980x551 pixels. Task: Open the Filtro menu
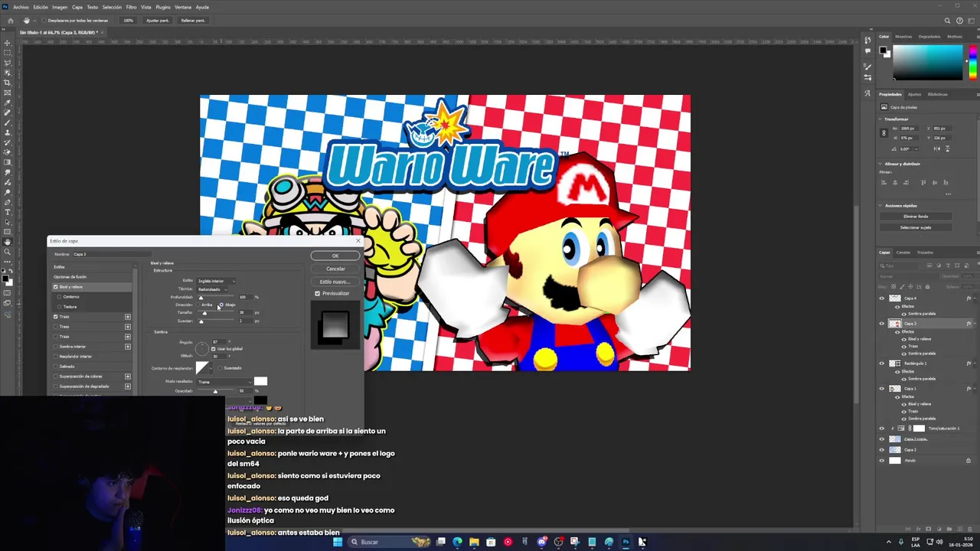[131, 7]
